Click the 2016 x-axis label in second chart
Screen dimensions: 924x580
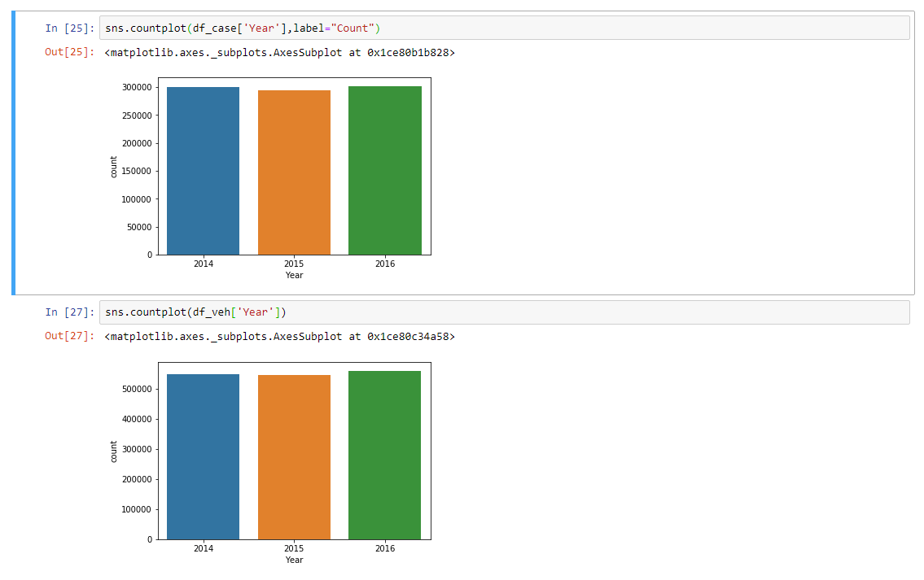point(385,548)
